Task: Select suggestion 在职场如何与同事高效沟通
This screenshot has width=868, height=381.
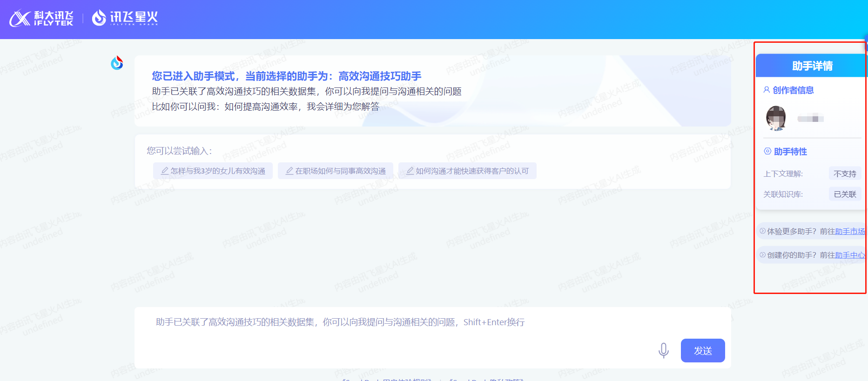Action: click(x=336, y=171)
